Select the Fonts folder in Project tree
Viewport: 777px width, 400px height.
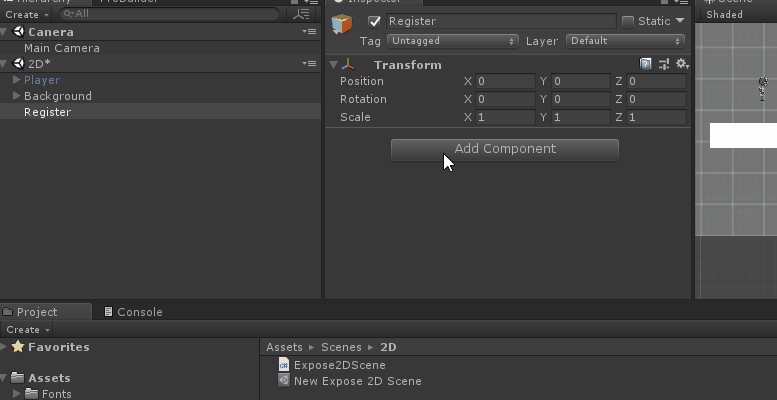pos(56,394)
